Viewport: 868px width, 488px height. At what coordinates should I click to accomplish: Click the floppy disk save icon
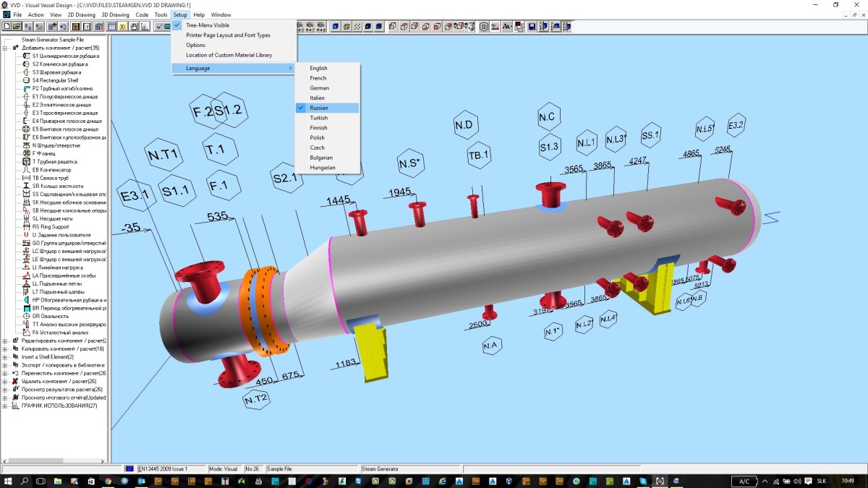pos(532,27)
